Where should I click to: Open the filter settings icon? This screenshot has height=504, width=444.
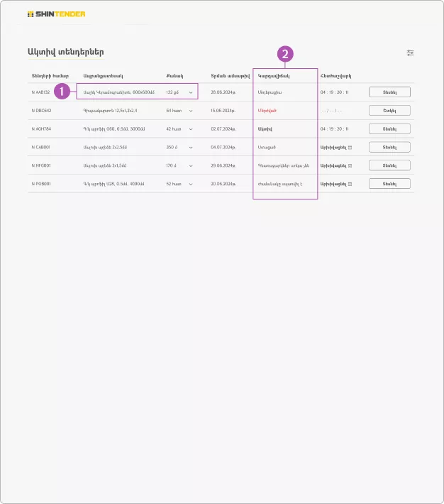tap(410, 53)
